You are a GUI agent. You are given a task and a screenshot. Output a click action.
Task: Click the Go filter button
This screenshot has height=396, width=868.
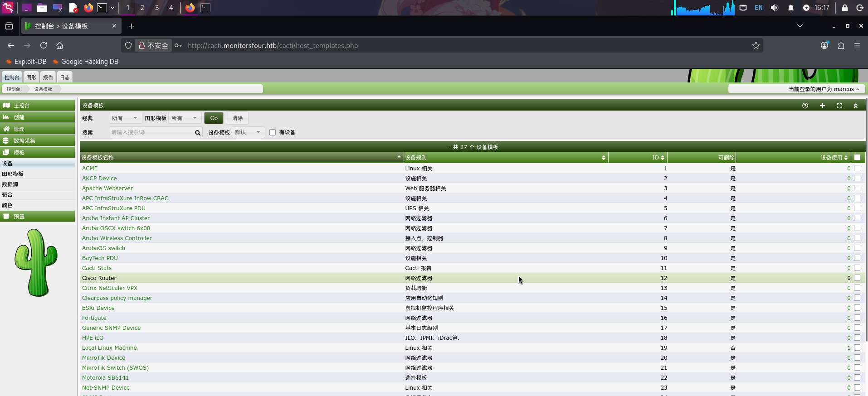(x=214, y=118)
